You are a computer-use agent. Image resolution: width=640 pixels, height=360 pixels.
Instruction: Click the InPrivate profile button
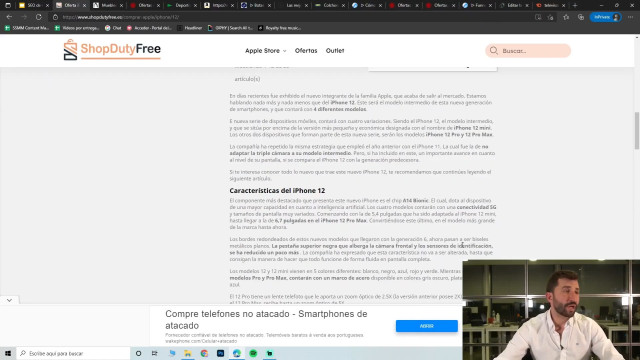click(x=606, y=17)
